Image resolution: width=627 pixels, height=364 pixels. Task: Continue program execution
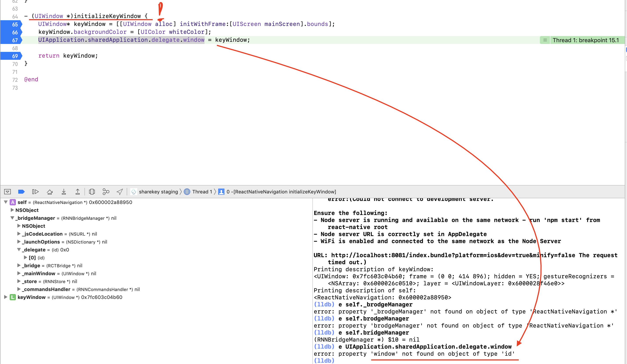tap(35, 192)
